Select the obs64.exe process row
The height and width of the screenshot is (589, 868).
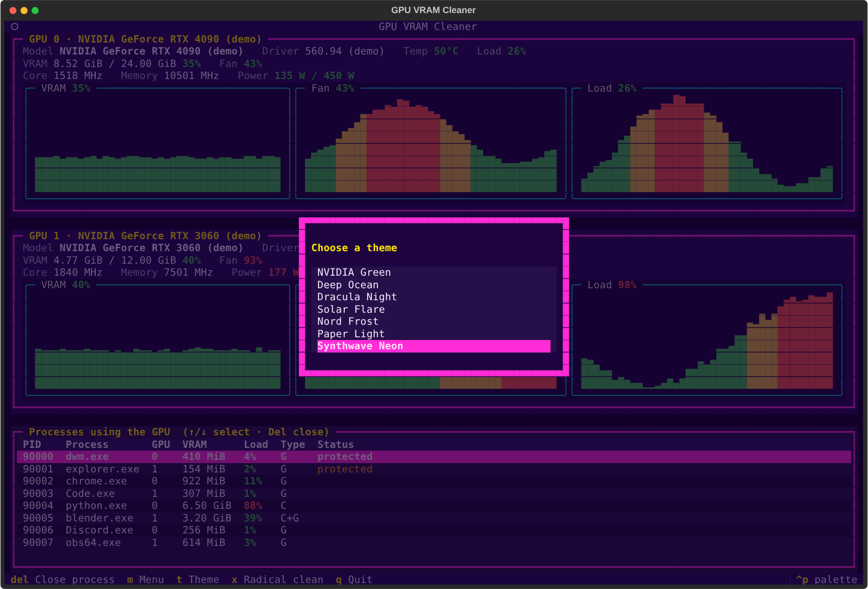433,543
